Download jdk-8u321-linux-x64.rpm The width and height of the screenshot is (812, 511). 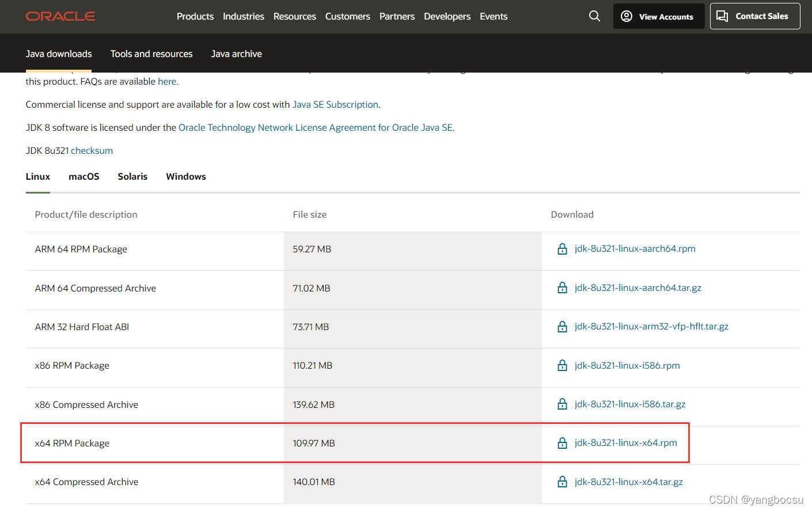[x=626, y=442]
